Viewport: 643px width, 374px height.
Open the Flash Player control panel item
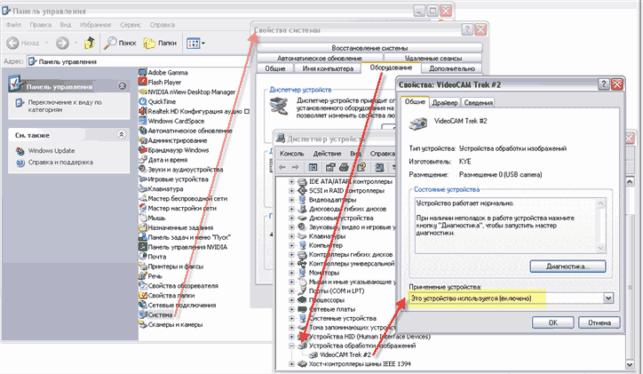(160, 82)
